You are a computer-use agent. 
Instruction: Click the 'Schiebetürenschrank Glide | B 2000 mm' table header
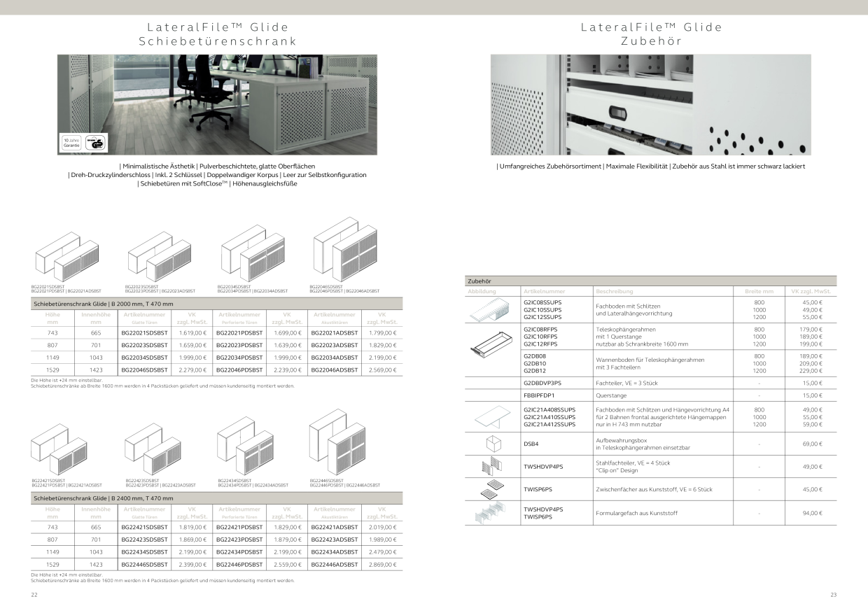click(x=217, y=304)
